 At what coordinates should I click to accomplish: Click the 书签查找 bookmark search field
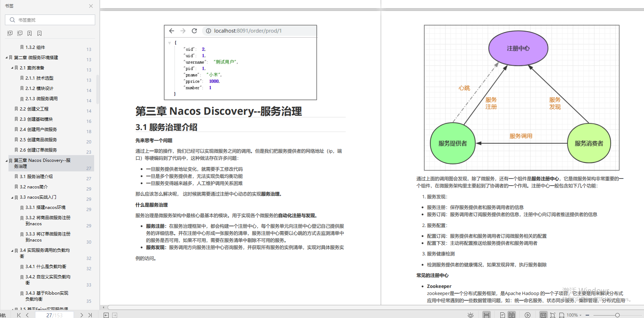pyautogui.click(x=50, y=20)
